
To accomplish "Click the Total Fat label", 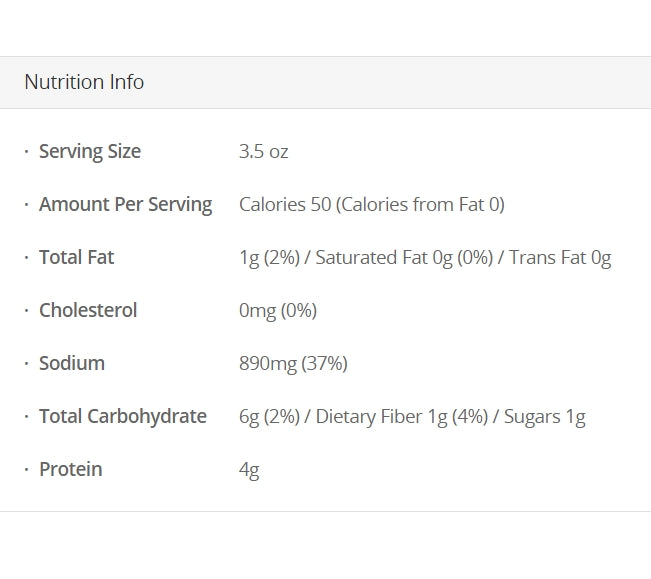I will click(x=76, y=258).
